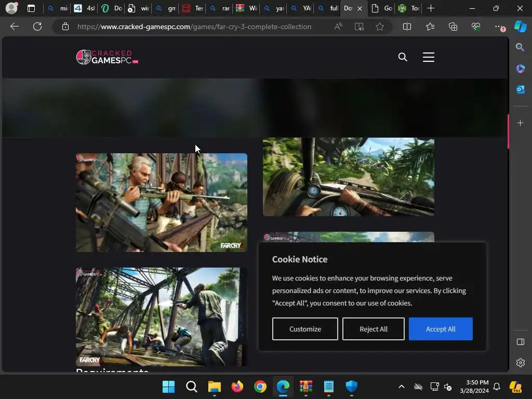Switch to the 'Go' tab
Image resolution: width=532 pixels, height=399 pixels.
click(x=382, y=8)
